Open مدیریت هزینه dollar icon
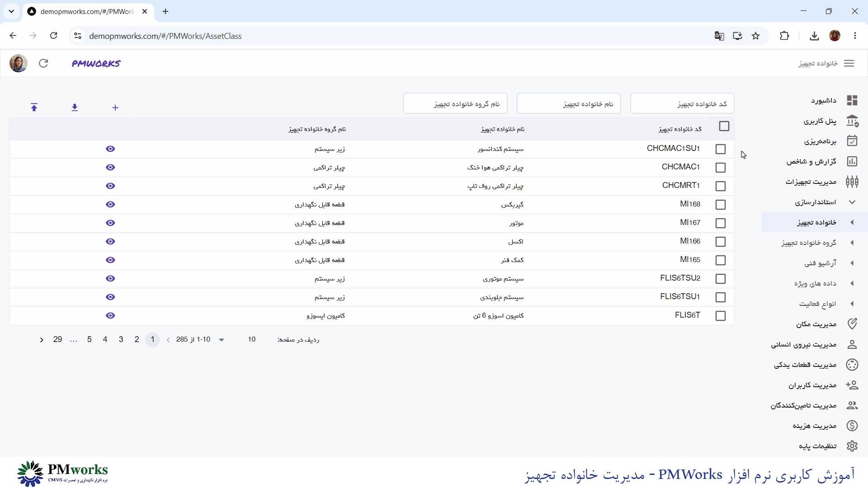 pyautogui.click(x=852, y=426)
